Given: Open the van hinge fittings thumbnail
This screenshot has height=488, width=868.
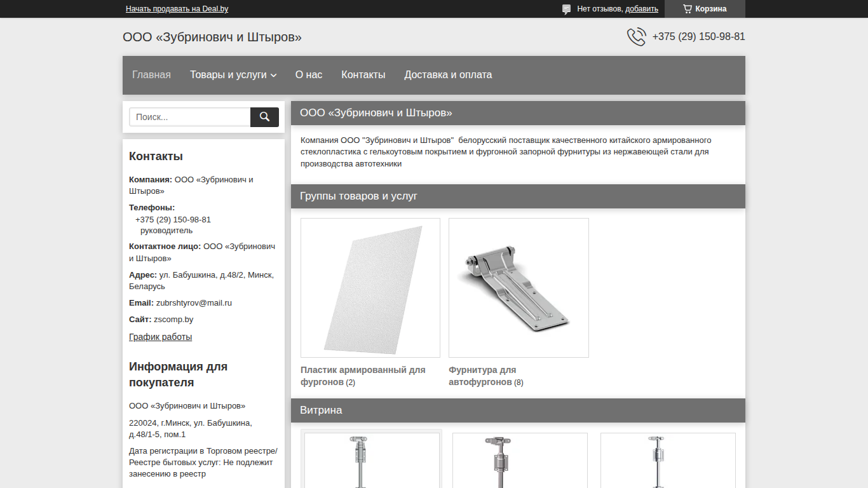Looking at the screenshot, I should point(519,288).
